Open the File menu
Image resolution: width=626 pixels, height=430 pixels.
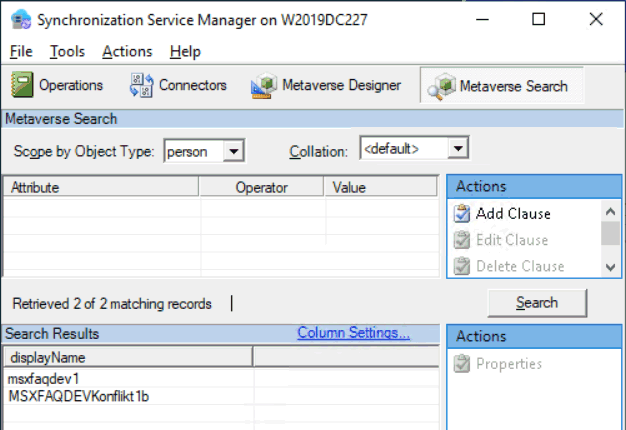pos(21,51)
